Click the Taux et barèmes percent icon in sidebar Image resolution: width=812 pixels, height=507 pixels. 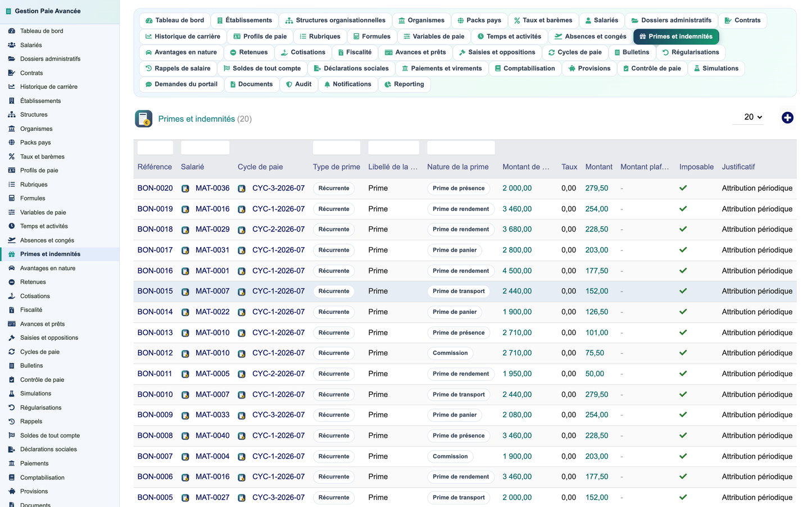11,157
